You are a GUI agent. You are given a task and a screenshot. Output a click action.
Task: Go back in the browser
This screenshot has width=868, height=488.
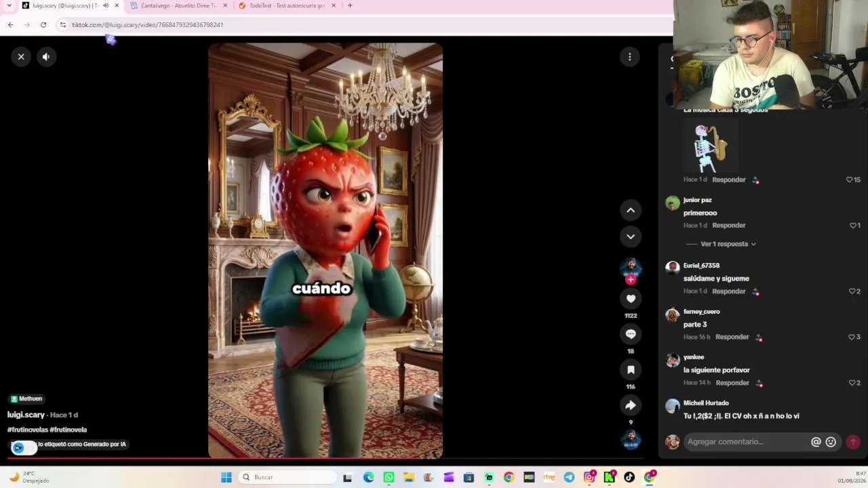click(11, 25)
